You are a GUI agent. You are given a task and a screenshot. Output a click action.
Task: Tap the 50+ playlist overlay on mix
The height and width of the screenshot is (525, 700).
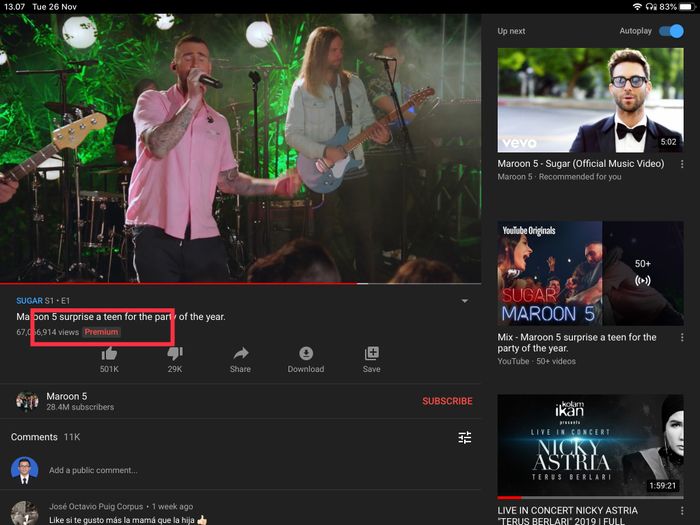[643, 273]
